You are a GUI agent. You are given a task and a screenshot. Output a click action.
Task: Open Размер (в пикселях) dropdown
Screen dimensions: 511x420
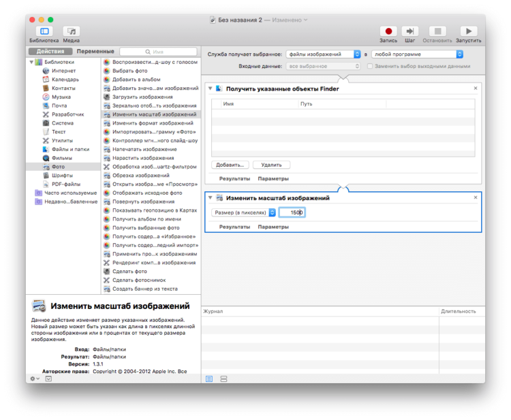click(x=243, y=212)
